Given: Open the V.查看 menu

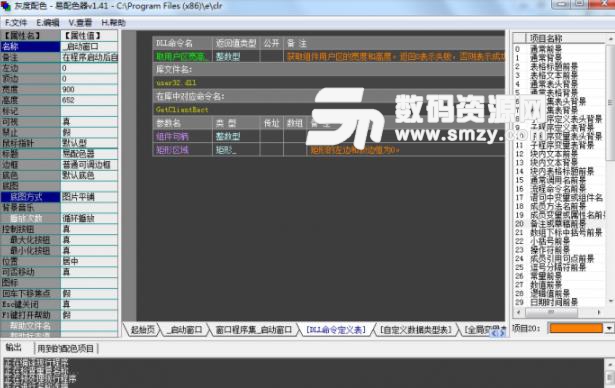Looking at the screenshot, I should tap(80, 23).
